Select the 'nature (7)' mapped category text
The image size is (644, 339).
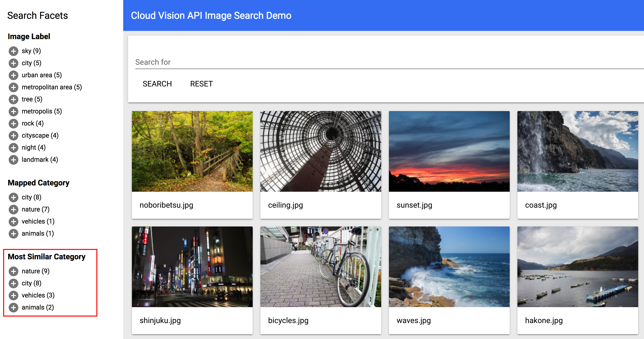click(x=36, y=209)
